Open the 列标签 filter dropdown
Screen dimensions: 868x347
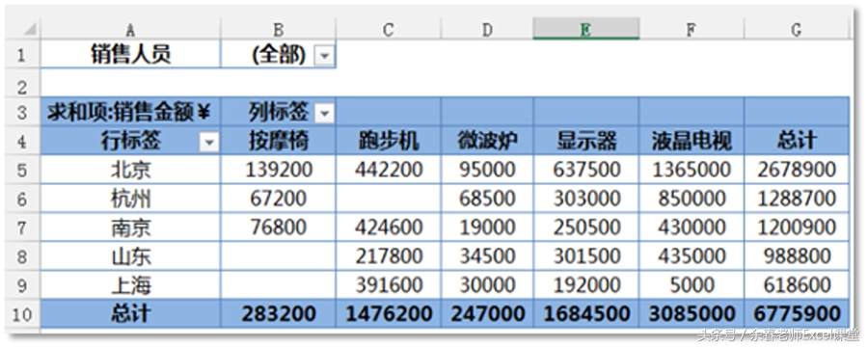point(324,114)
